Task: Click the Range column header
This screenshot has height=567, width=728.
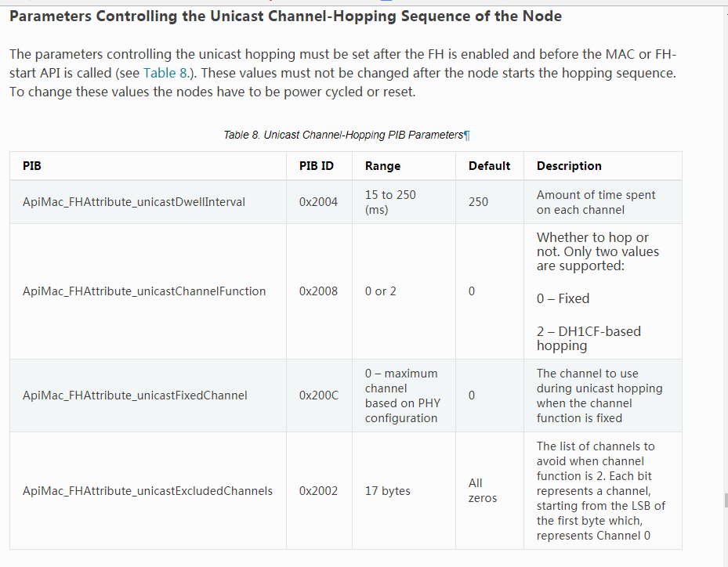Action: 382,166
